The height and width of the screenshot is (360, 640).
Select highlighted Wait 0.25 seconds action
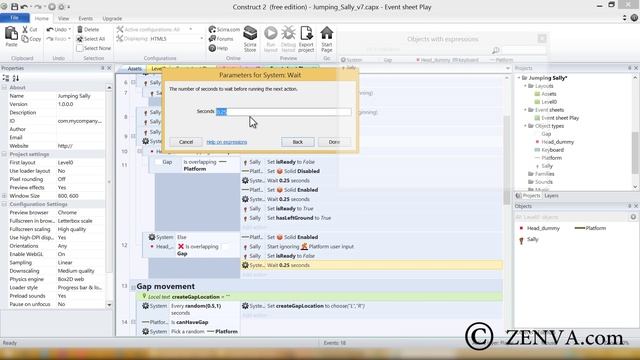371,265
